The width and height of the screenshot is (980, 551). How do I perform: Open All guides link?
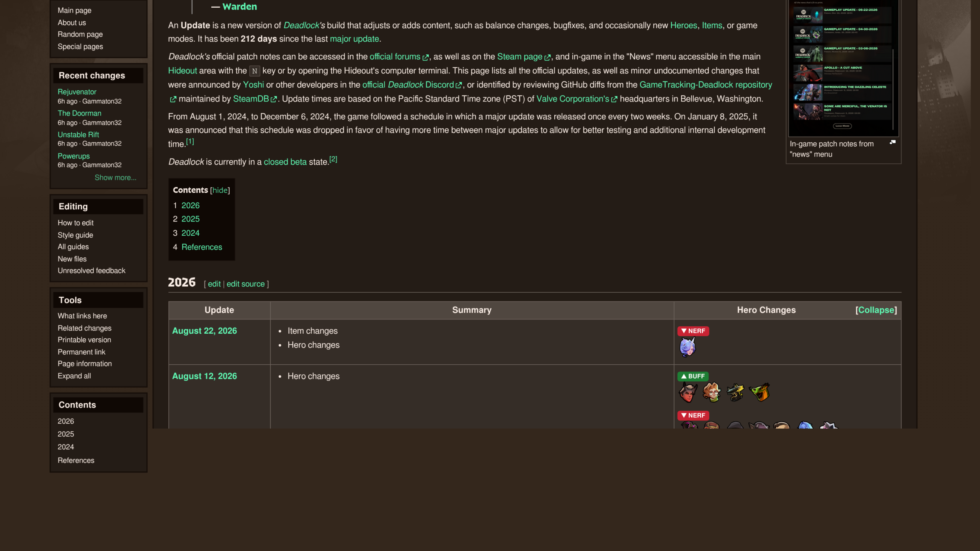coord(73,247)
